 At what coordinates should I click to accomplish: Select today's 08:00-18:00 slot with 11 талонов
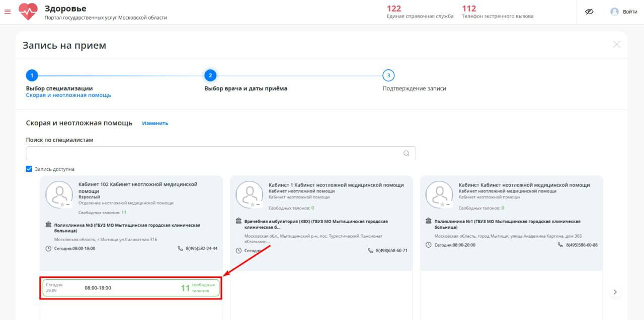pyautogui.click(x=131, y=288)
